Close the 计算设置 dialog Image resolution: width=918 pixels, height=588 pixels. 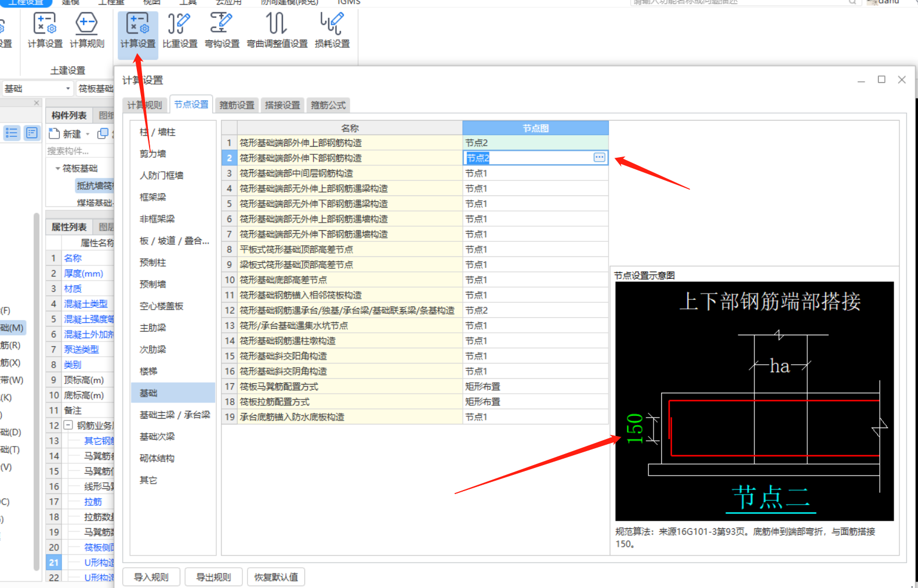click(x=902, y=79)
